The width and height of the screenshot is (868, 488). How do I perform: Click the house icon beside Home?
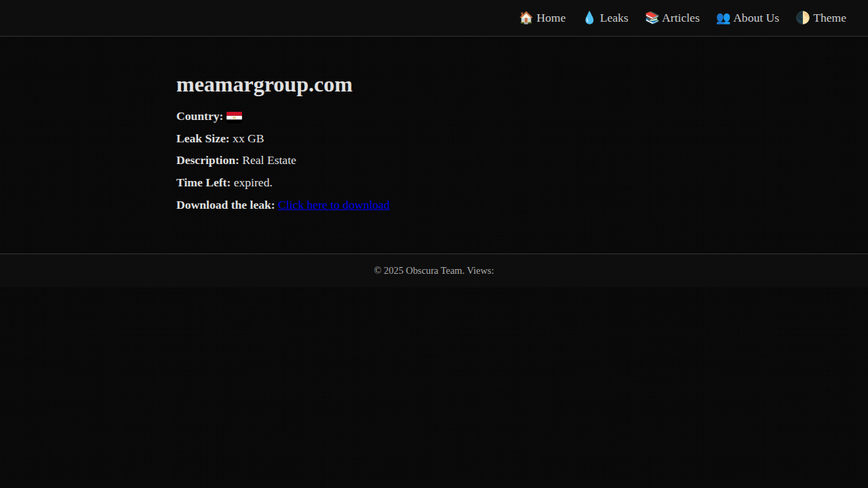pos(526,18)
